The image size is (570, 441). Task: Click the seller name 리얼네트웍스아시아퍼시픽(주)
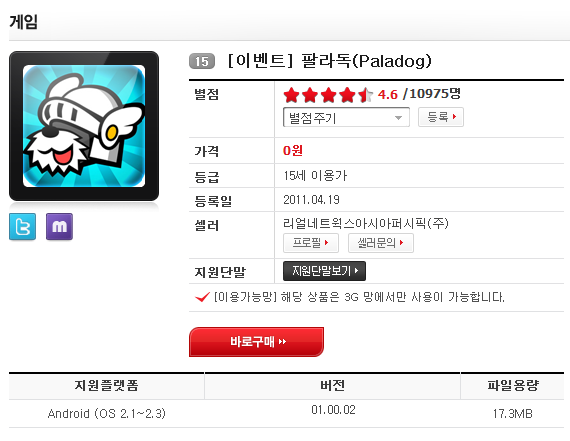366,223
